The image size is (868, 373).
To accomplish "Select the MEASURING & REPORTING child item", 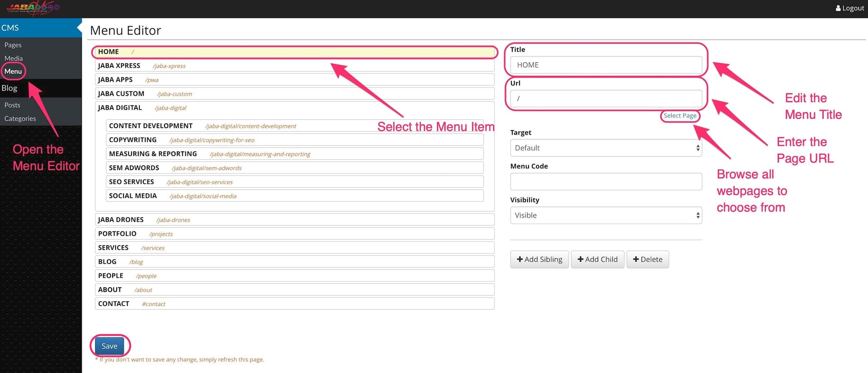I will pyautogui.click(x=295, y=154).
